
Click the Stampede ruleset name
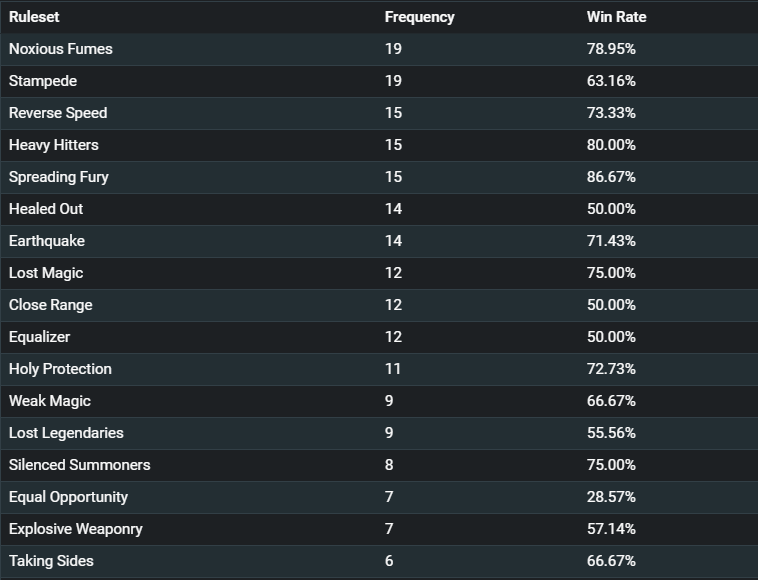pyautogui.click(x=43, y=81)
